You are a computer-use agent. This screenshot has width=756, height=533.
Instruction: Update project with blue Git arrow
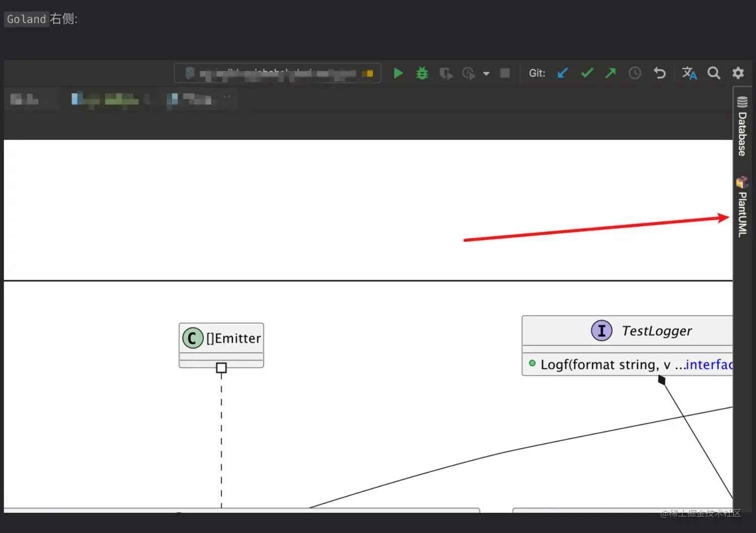click(x=562, y=73)
